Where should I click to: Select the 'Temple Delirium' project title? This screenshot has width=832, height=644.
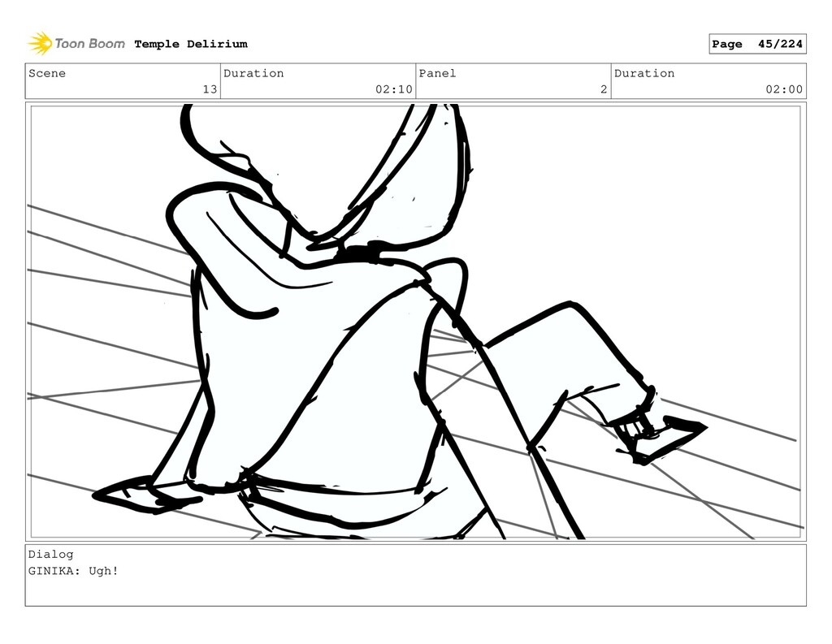pyautogui.click(x=191, y=44)
